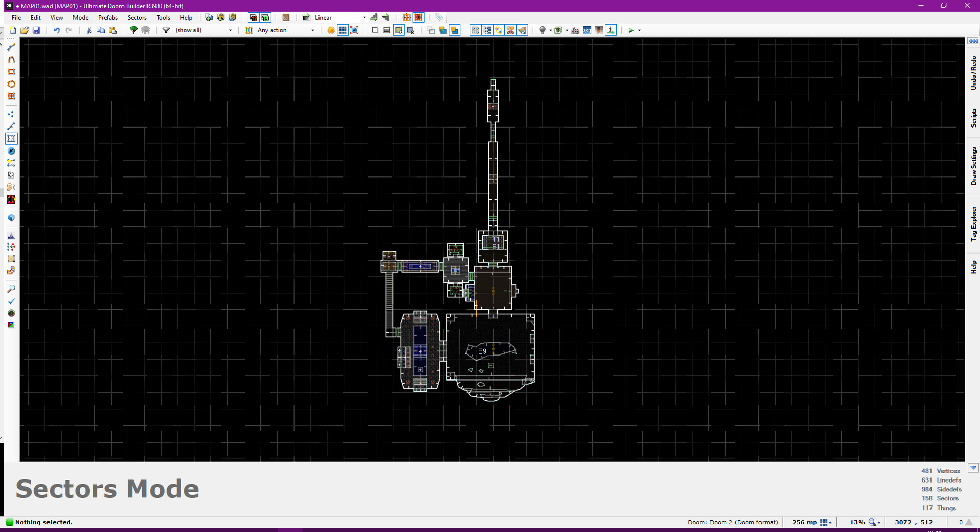Click the broom merge geometry icon
This screenshot has width=980, height=532.
522,30
